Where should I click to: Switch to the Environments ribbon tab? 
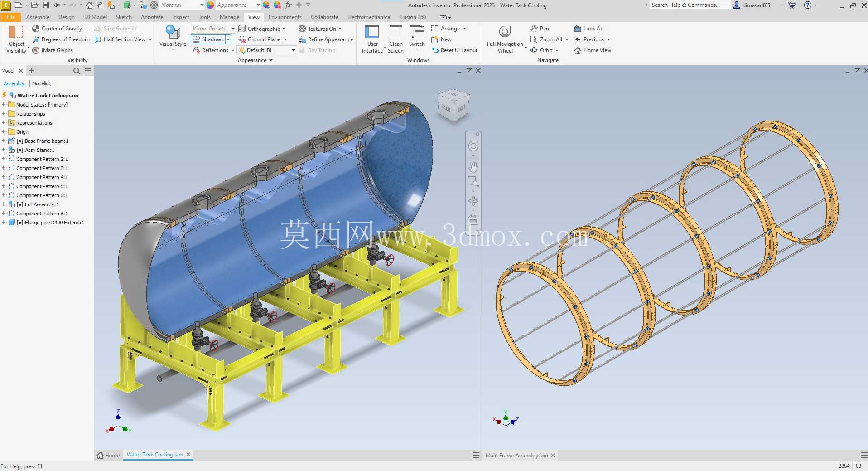[x=285, y=17]
